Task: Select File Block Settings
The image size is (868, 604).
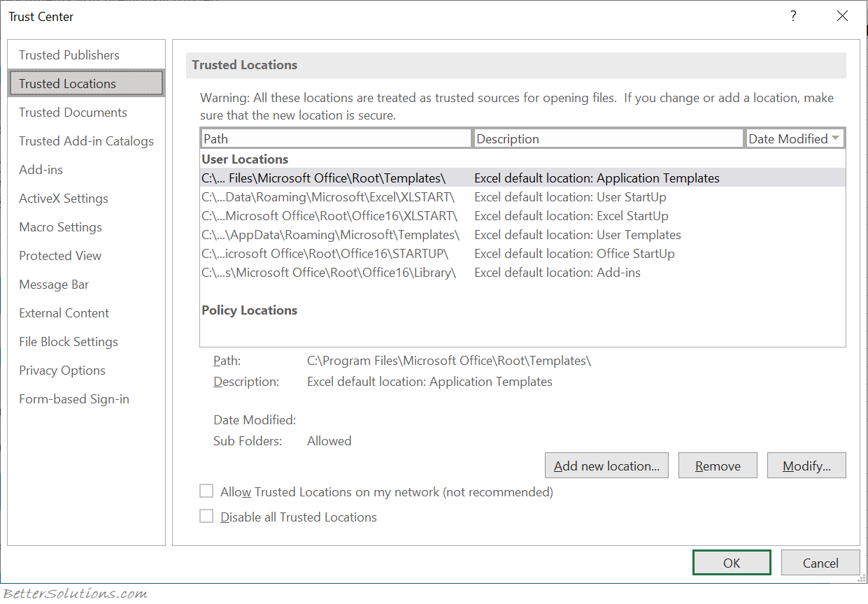Action: point(68,341)
